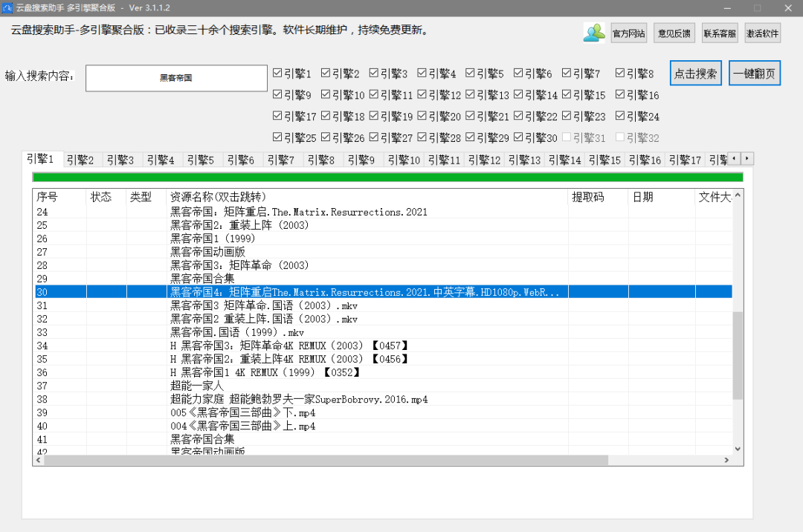Select row 33 黑客帝国.国语 (1999).mkv
The image size is (803, 532).
click(383, 332)
